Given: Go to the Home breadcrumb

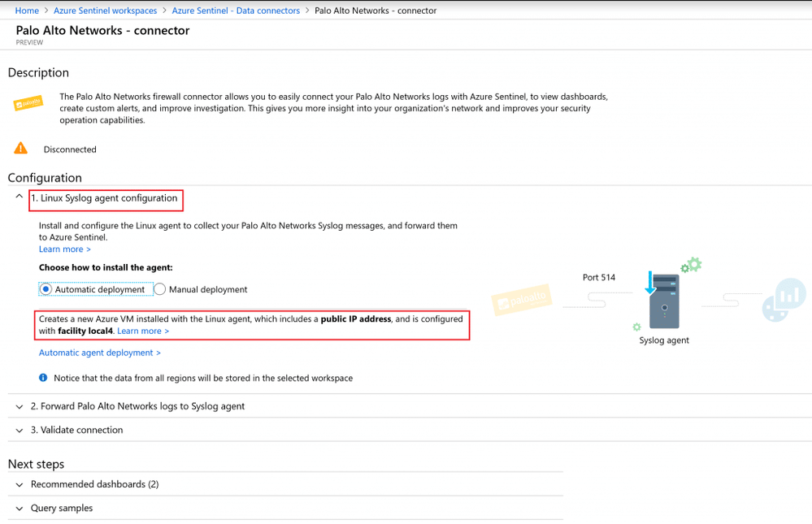Looking at the screenshot, I should [x=27, y=11].
